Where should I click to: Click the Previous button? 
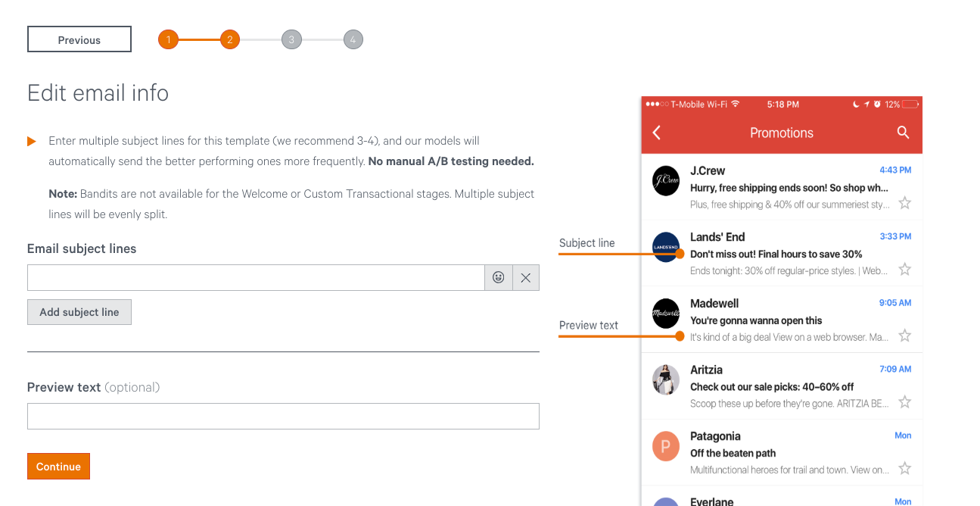(79, 39)
